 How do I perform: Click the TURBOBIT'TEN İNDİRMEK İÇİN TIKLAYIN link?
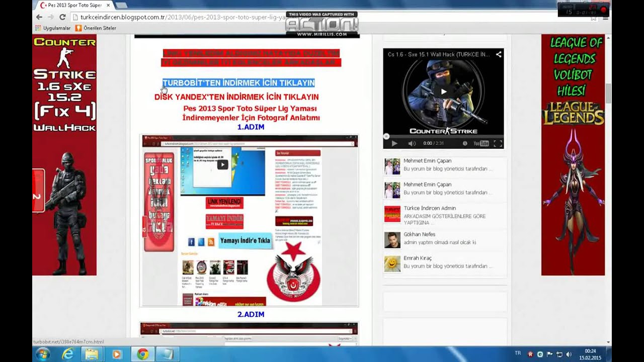(x=238, y=83)
